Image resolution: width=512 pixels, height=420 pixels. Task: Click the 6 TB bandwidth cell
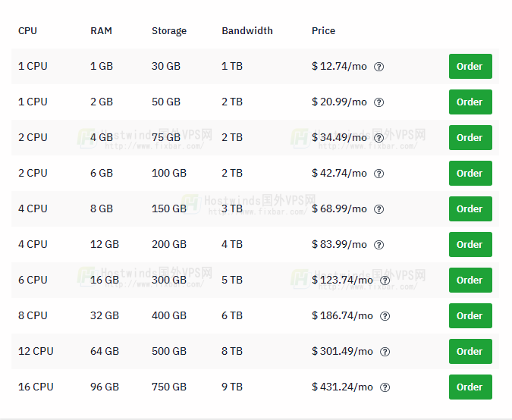coord(232,315)
